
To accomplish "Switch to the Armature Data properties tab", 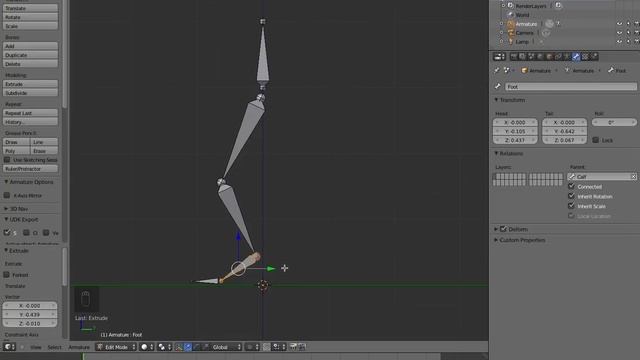I will (x=567, y=57).
